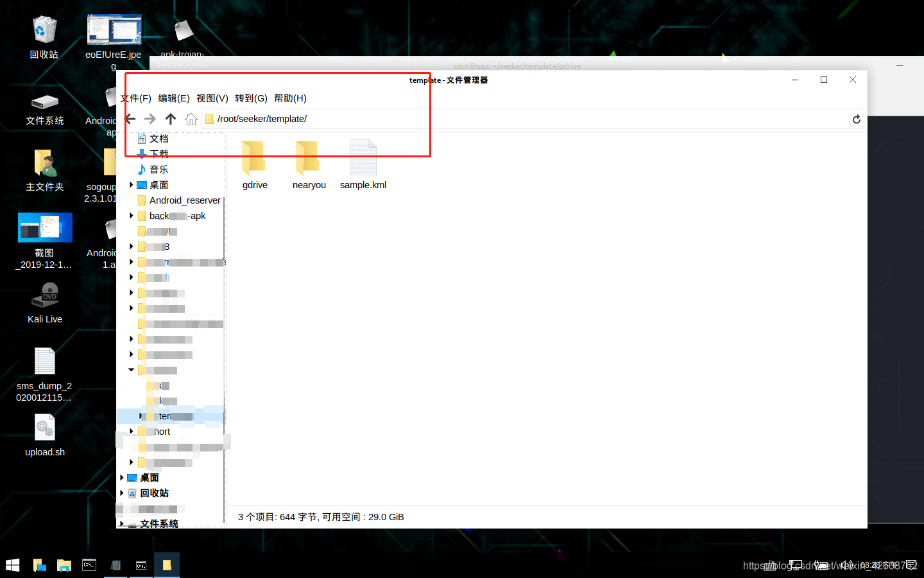Select the Android_reserver folder in tree
This screenshot has height=578, width=924.
pos(185,200)
